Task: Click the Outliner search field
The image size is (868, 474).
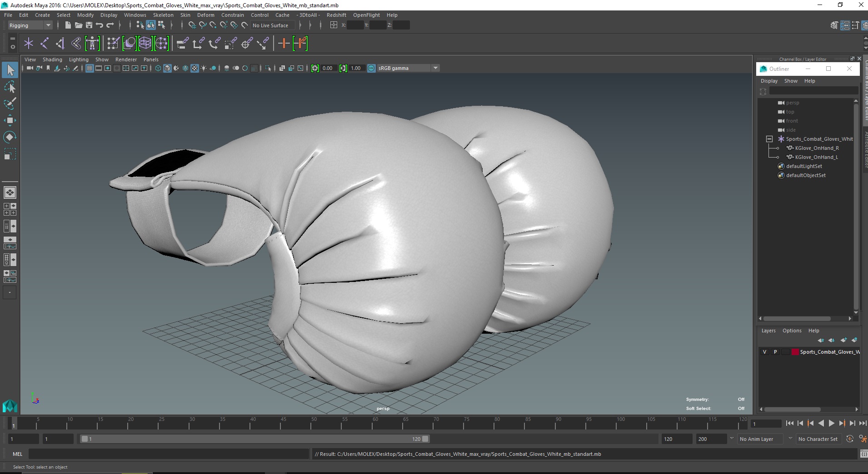Action: (813, 91)
